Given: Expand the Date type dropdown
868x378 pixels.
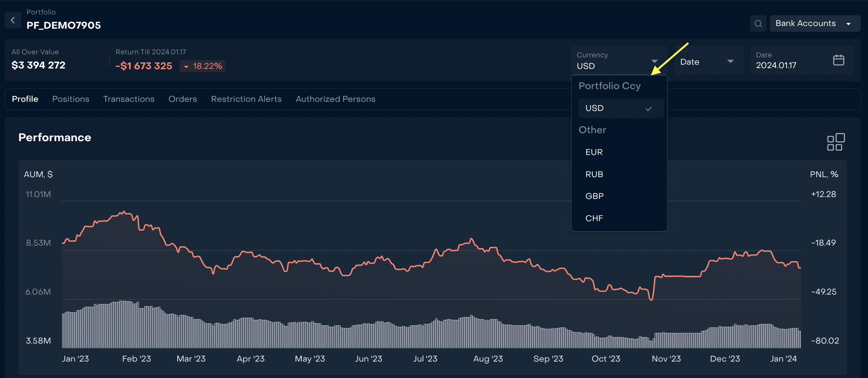Looking at the screenshot, I should pyautogui.click(x=708, y=62).
